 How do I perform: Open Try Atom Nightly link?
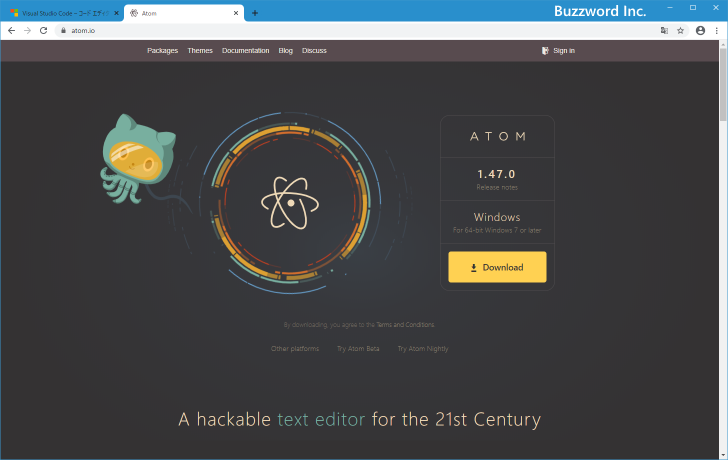pyautogui.click(x=423, y=349)
